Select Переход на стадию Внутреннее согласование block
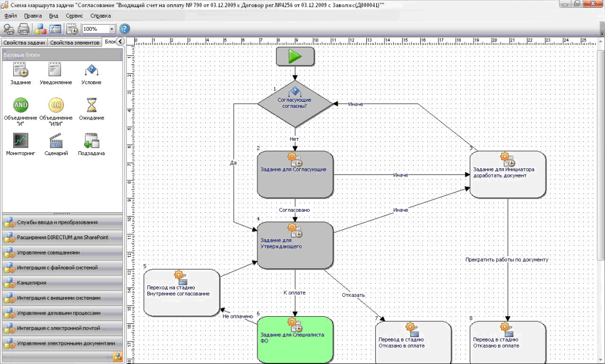Screen dimensions: 605x364 182,293
